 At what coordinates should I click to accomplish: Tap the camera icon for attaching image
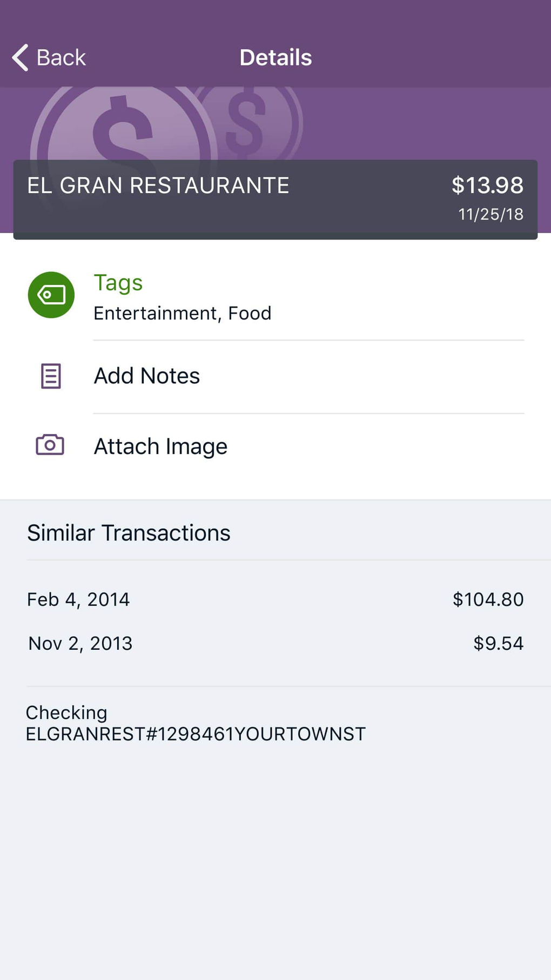point(50,445)
